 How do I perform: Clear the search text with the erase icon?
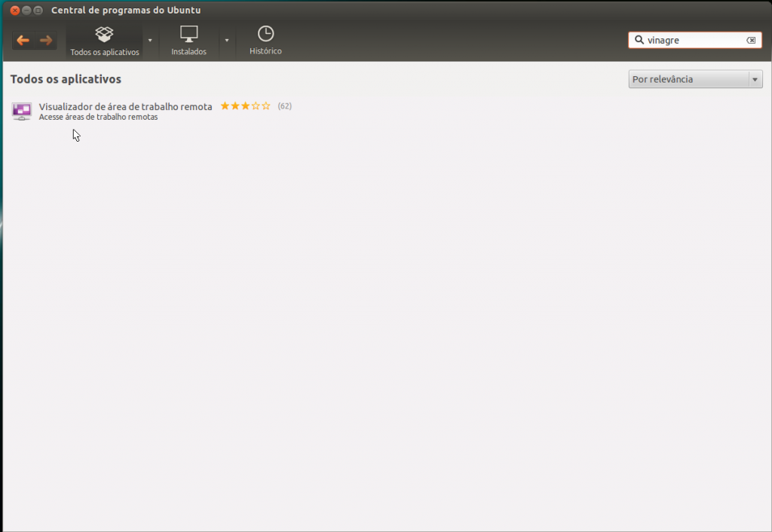click(751, 41)
